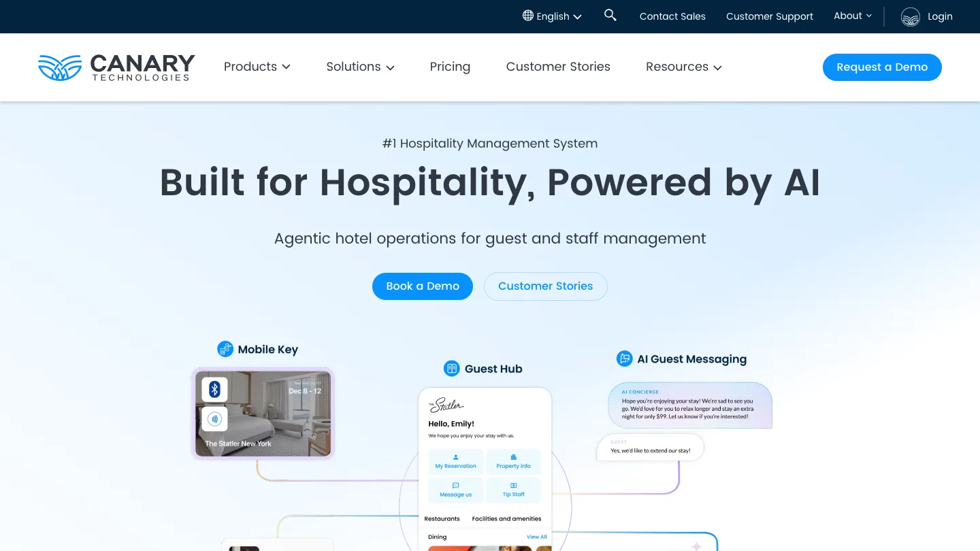Tap My Reservation tile in Guest Hub
The image size is (980, 551).
pos(456,461)
